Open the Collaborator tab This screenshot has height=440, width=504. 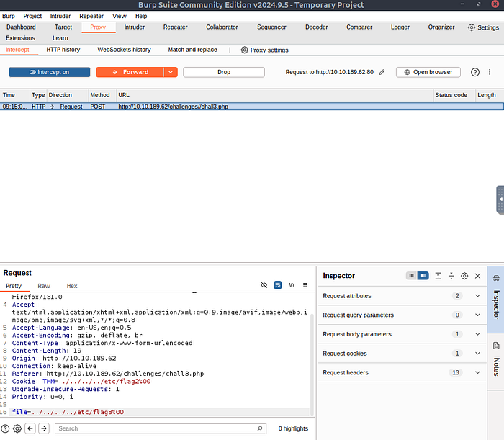[x=222, y=27]
